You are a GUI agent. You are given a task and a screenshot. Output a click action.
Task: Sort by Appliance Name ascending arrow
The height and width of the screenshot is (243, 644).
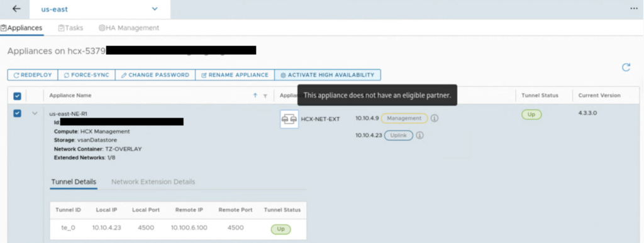click(x=255, y=96)
